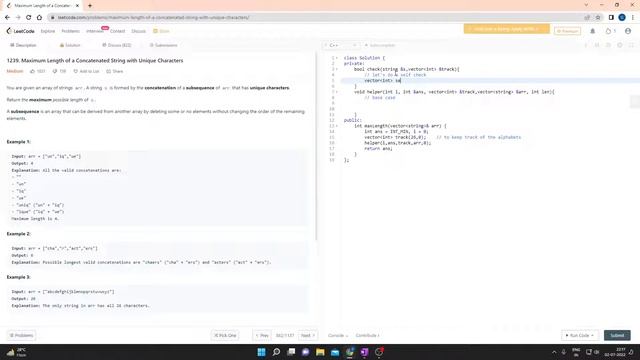The image size is (640, 360).
Task: Click the browser forward arrow
Action: pyautogui.click(x=18, y=18)
